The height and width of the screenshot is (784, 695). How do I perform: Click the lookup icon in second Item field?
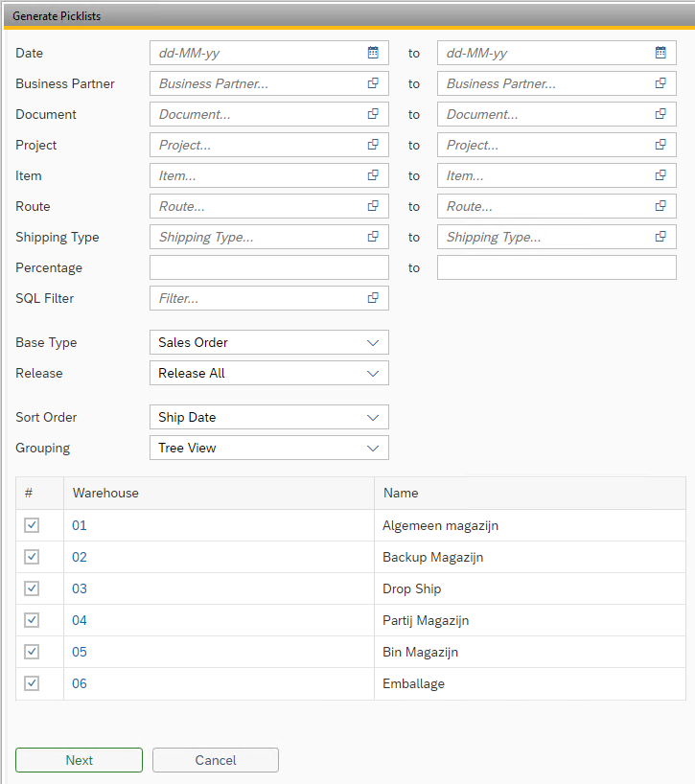coord(660,175)
